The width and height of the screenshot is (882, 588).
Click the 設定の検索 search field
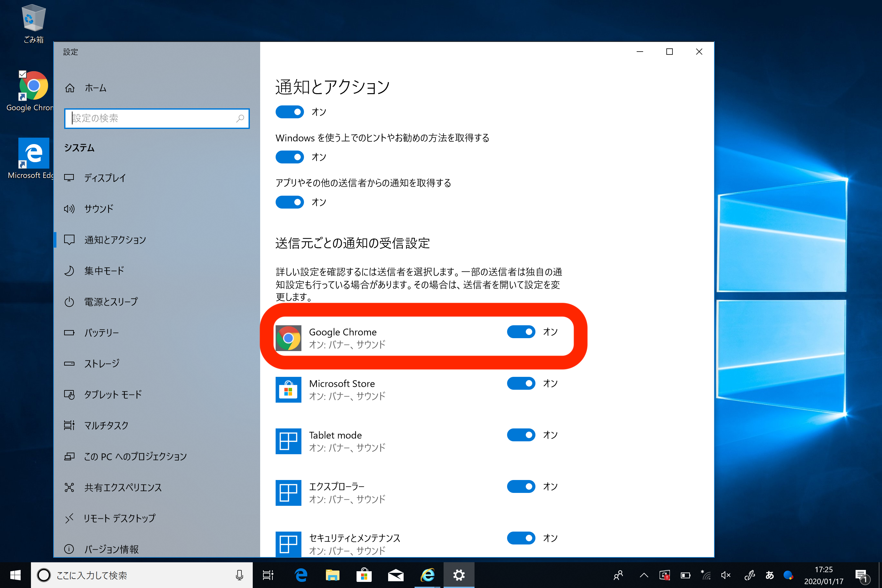pos(157,119)
